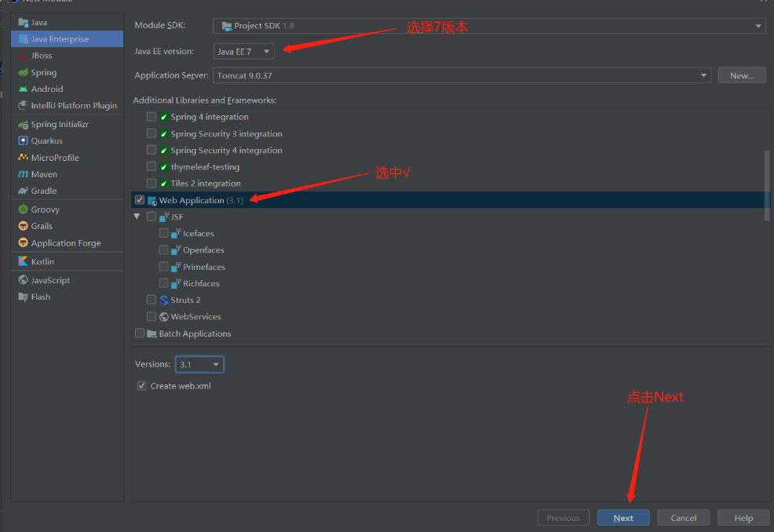Viewport: 774px width, 532px height.
Task: Click the Next button
Action: click(623, 518)
